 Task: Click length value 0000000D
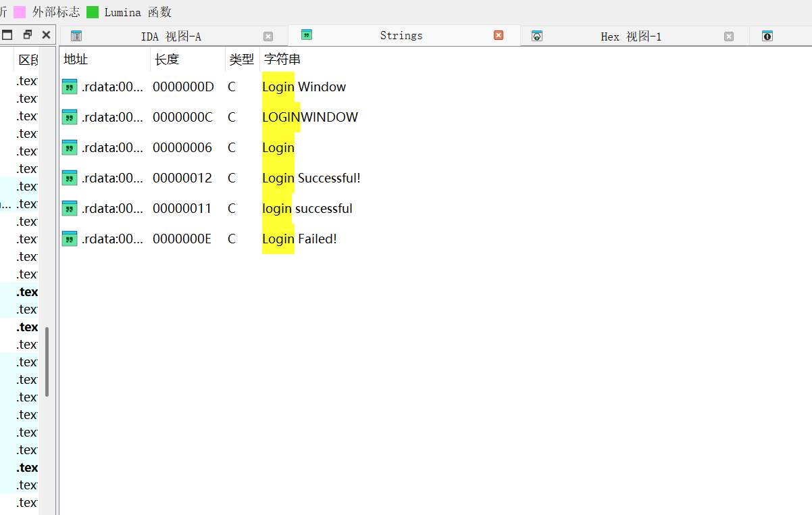(183, 87)
